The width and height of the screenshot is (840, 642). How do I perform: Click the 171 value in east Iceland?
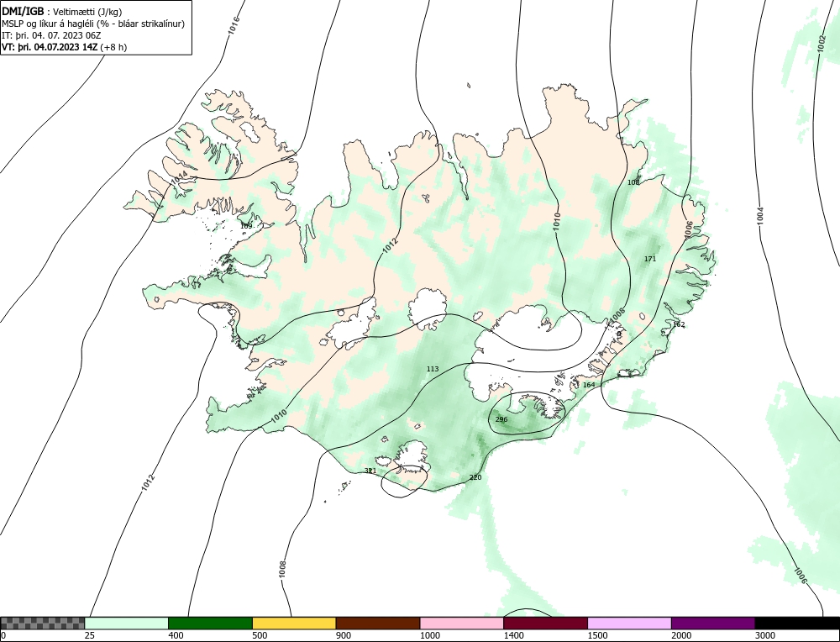point(650,259)
